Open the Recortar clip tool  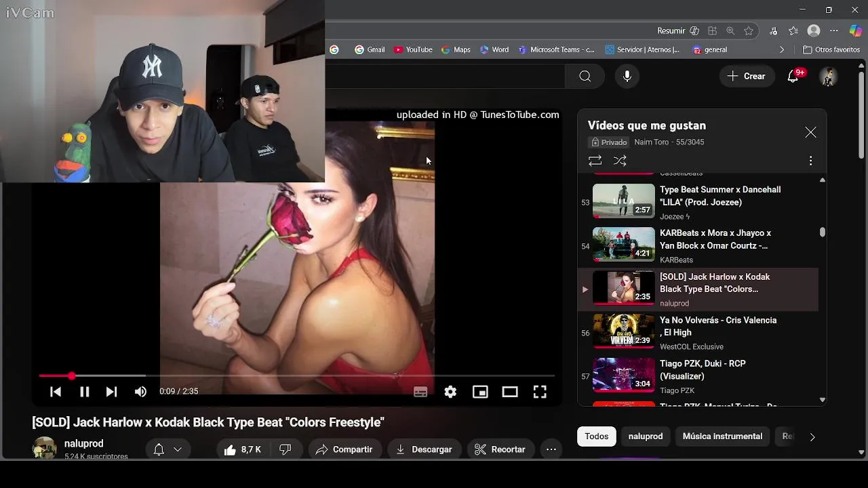coord(500,449)
